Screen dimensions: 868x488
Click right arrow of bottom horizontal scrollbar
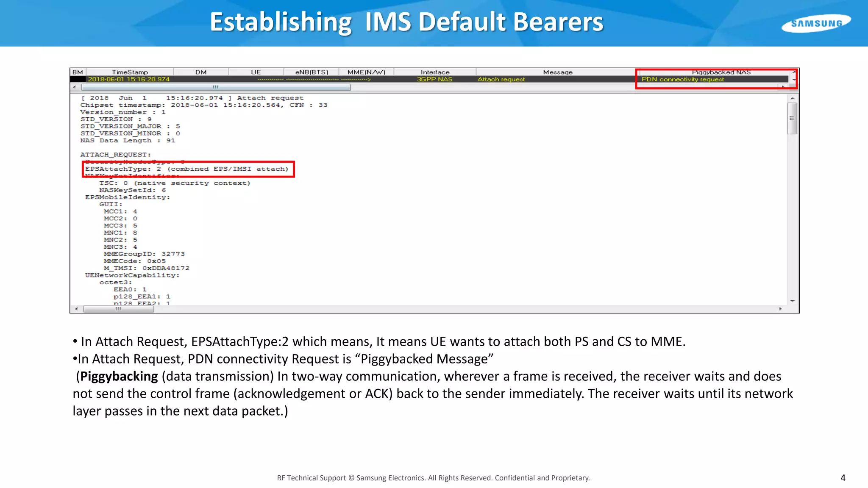click(x=780, y=309)
